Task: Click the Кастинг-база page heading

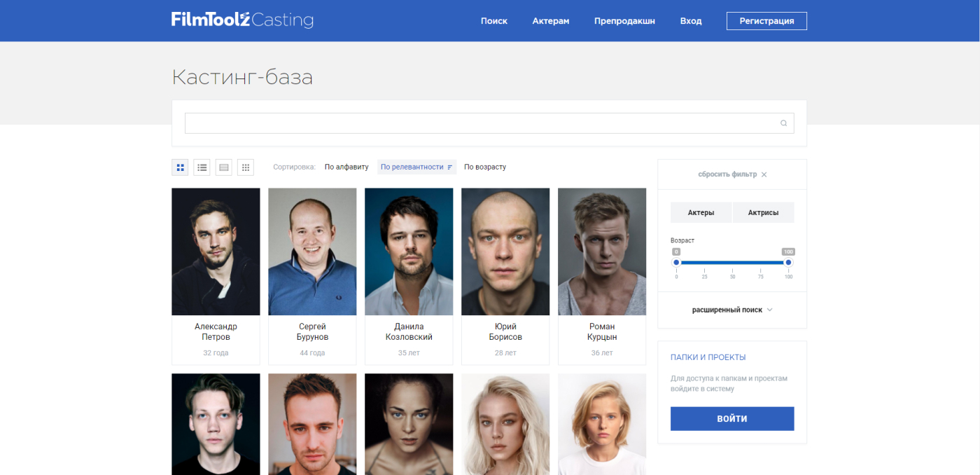Action: [242, 77]
